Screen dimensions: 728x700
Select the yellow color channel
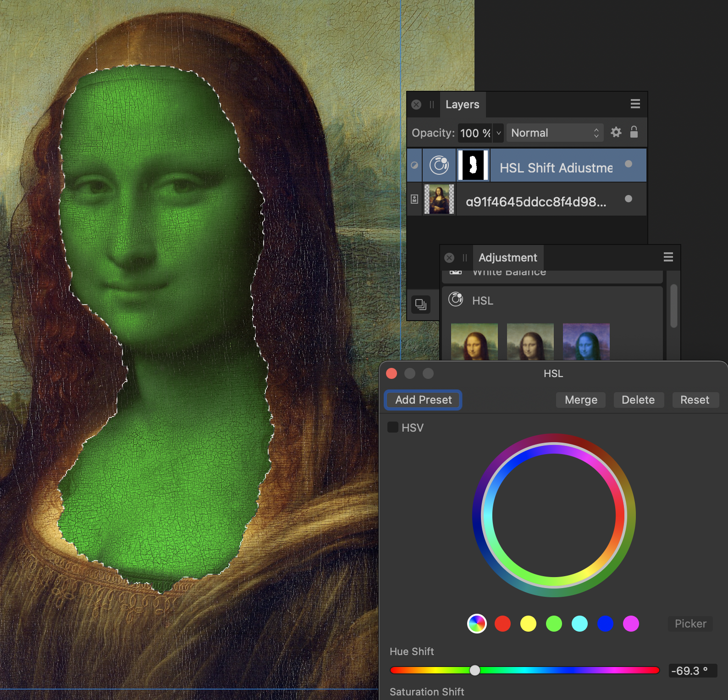(528, 624)
